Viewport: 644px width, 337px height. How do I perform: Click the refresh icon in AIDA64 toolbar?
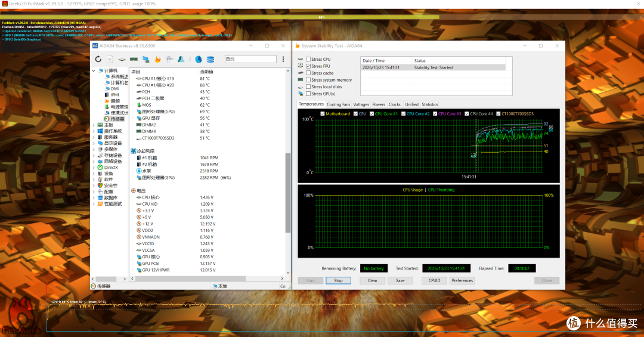pyautogui.click(x=98, y=59)
